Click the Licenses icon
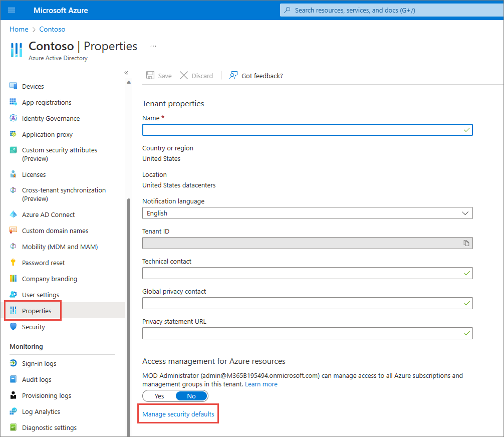504x437 pixels. (x=13, y=174)
